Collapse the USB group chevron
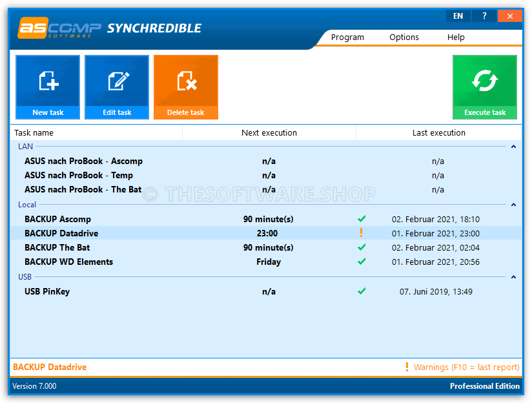 (513, 277)
